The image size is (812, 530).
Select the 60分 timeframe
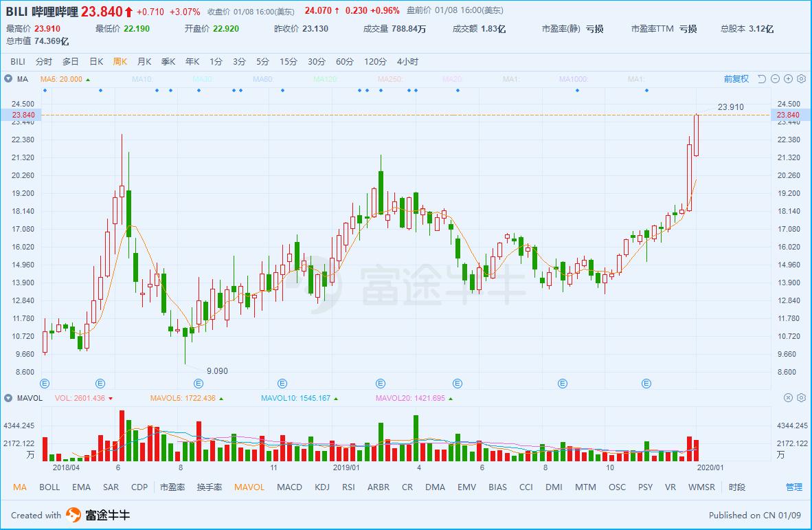click(x=344, y=62)
